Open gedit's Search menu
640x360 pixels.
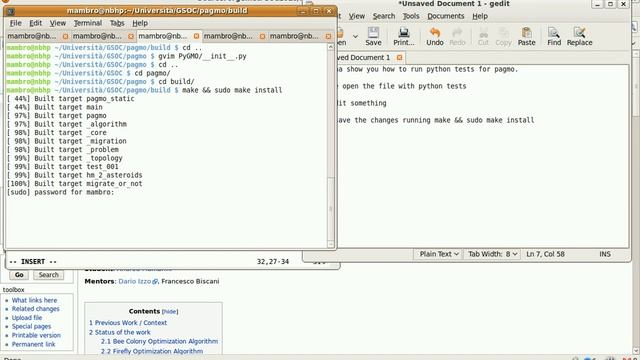click(x=384, y=16)
